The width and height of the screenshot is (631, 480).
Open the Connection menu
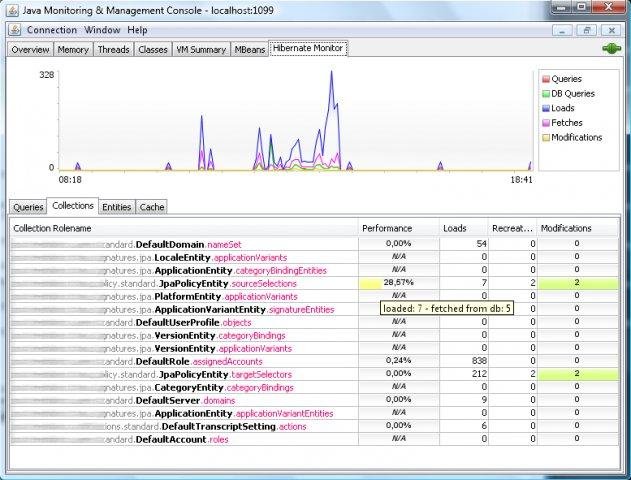click(52, 30)
